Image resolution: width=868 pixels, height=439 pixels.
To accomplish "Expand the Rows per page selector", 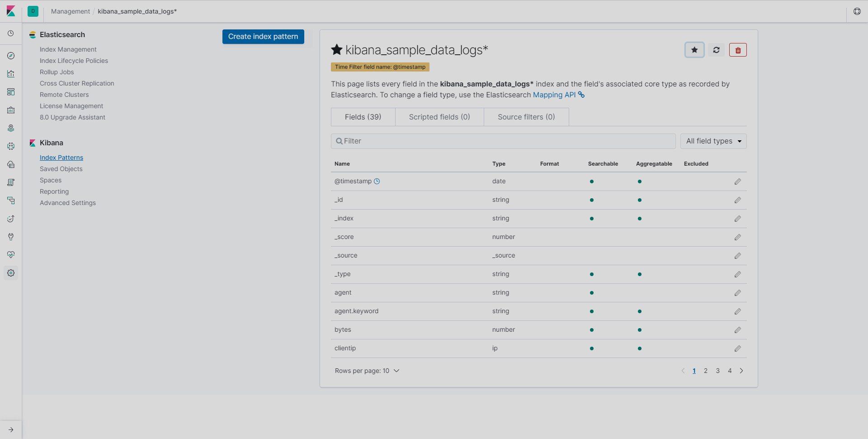I will pos(367,371).
